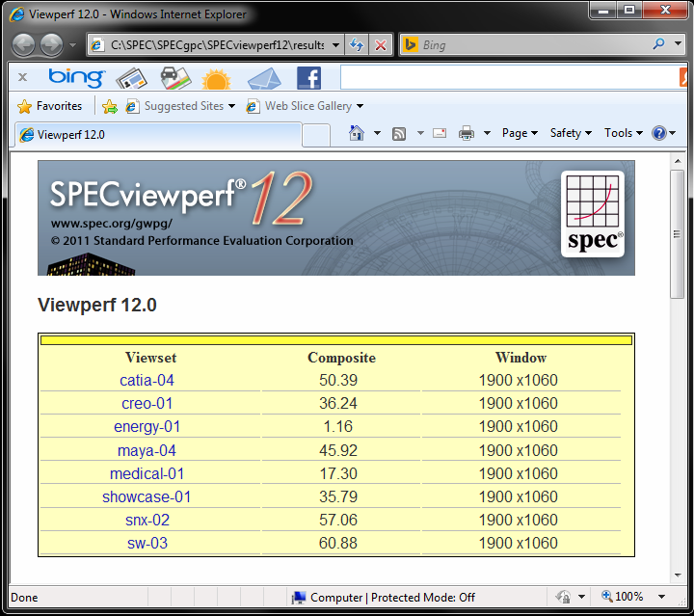Open Facebook icon in Bing toolbar
694x616 pixels.
point(309,78)
